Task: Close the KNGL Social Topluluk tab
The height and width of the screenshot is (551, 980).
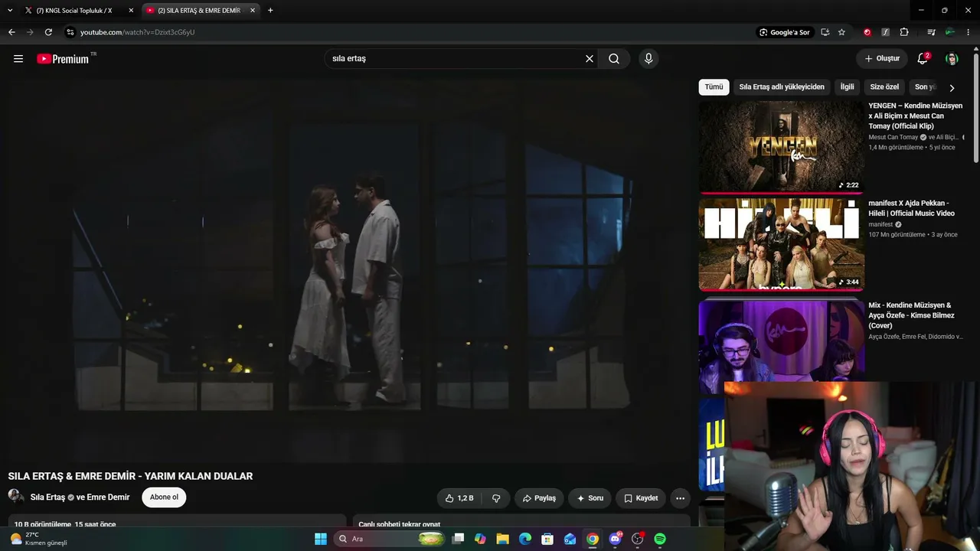Action: coord(131,11)
